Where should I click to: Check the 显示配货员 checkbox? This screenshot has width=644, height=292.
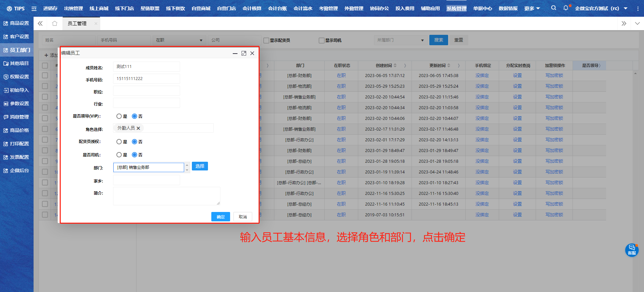coord(266,41)
